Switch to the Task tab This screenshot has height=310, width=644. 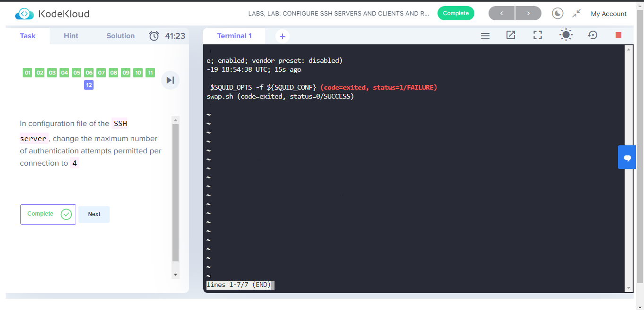click(27, 36)
